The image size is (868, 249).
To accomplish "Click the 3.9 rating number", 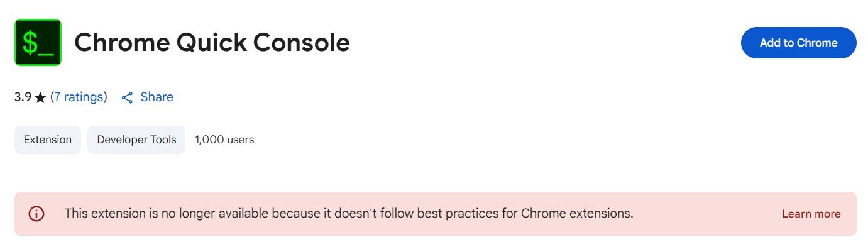I will (23, 97).
